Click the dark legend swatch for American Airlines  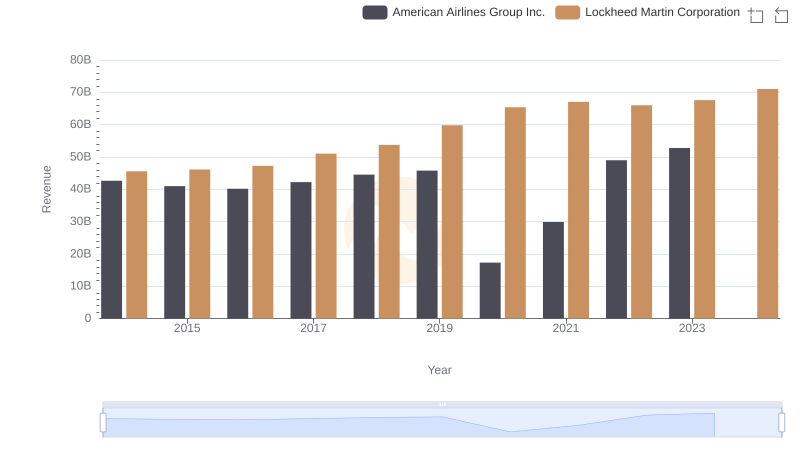(x=375, y=12)
